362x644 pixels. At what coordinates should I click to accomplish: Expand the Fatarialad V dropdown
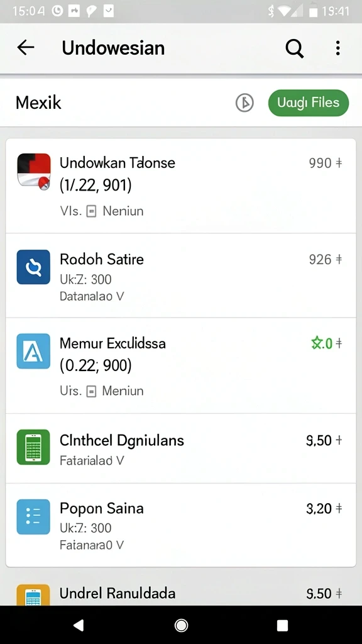[x=92, y=460]
